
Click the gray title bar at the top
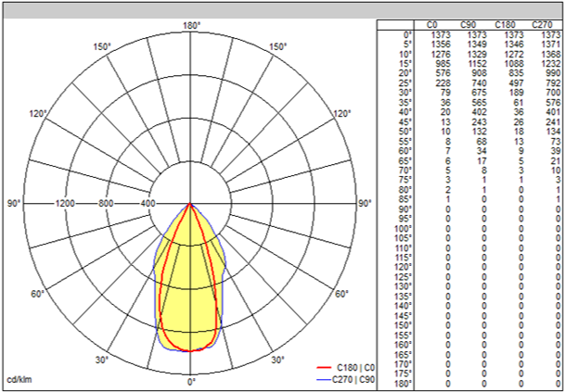(x=282, y=8)
